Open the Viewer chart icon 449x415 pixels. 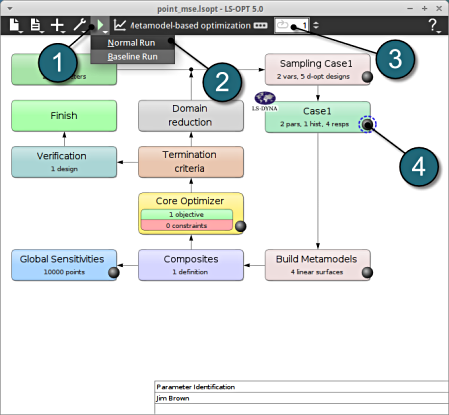[x=120, y=25]
